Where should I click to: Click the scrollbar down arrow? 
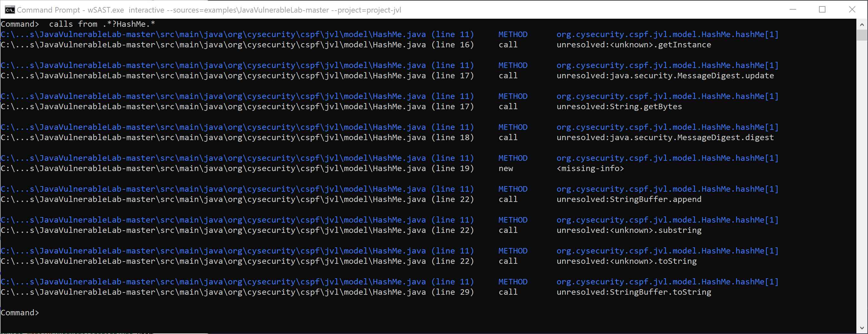[862, 328]
